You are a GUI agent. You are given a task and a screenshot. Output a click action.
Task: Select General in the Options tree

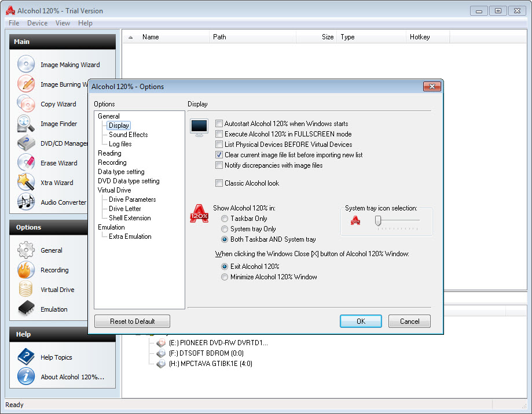coord(109,116)
